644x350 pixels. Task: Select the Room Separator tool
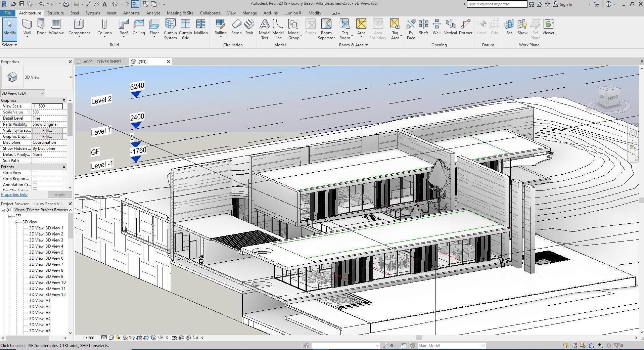[x=326, y=29]
